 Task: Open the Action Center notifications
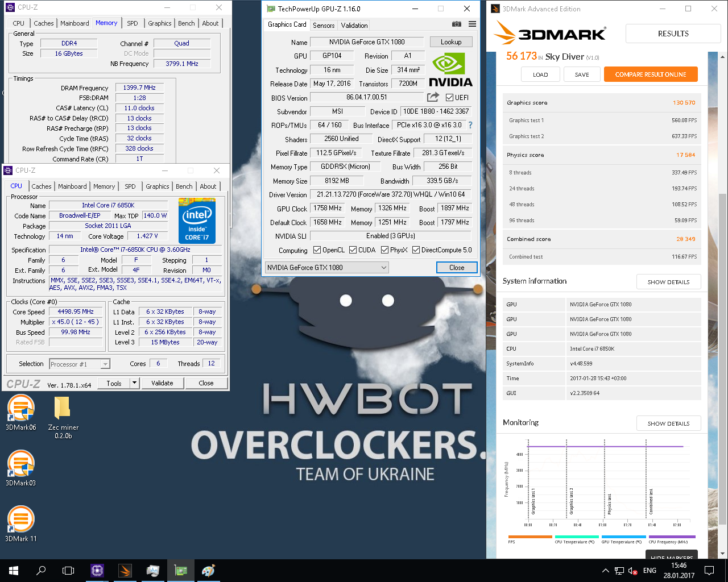709,570
